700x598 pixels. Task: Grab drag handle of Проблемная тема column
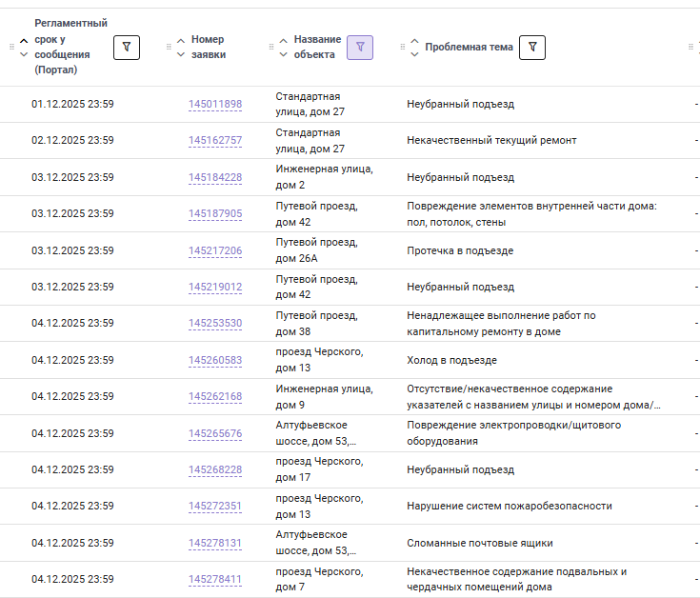click(403, 47)
